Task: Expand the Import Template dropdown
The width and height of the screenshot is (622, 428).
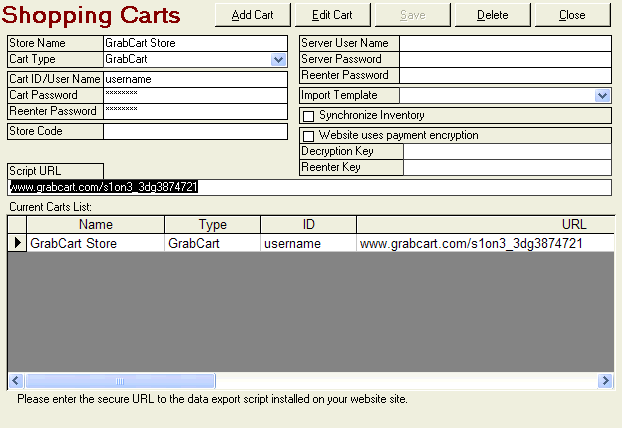Action: 603,96
